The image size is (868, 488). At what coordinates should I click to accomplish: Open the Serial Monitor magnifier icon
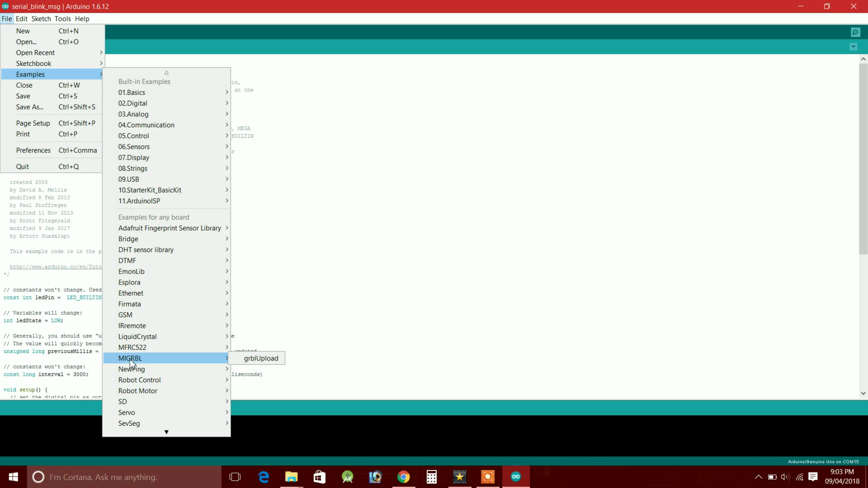(x=855, y=32)
